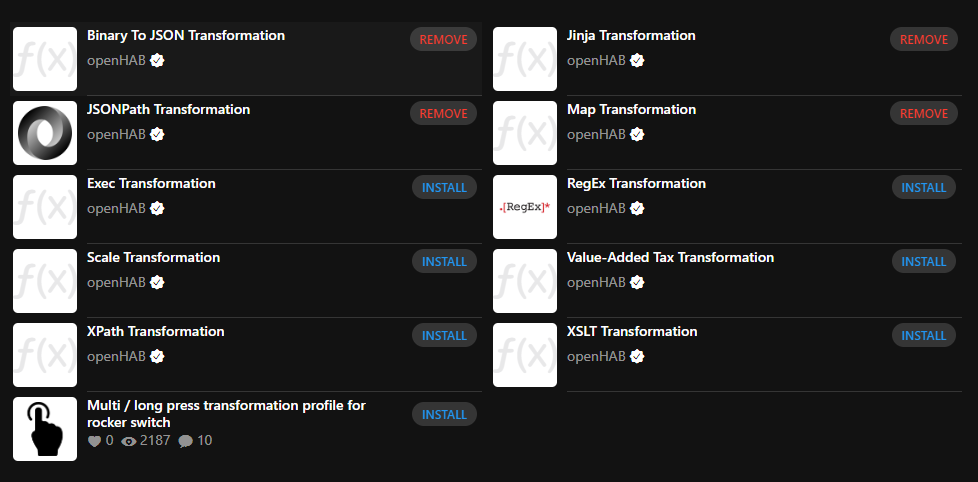
Task: Install the rocker switch transformation profile
Action: (x=444, y=415)
